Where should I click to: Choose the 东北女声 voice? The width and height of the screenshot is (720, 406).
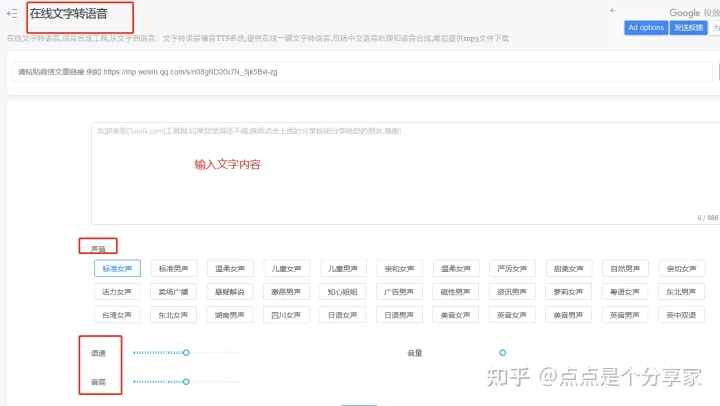[173, 315]
